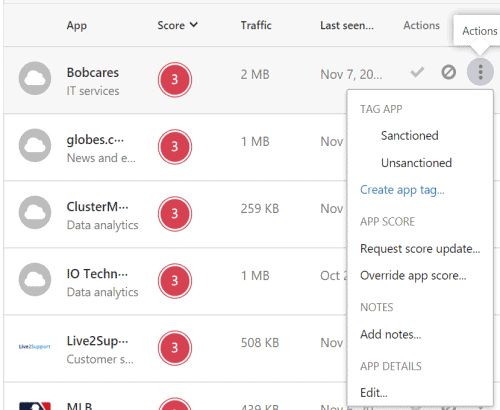Select Override app score menu item
500x410 pixels.
[x=413, y=276]
